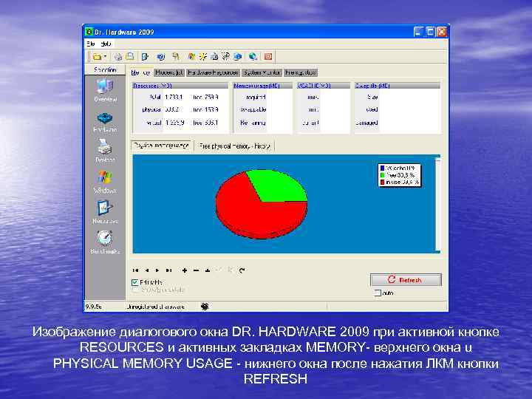
Task: Click the red square toolbar icon
Action: point(268,57)
